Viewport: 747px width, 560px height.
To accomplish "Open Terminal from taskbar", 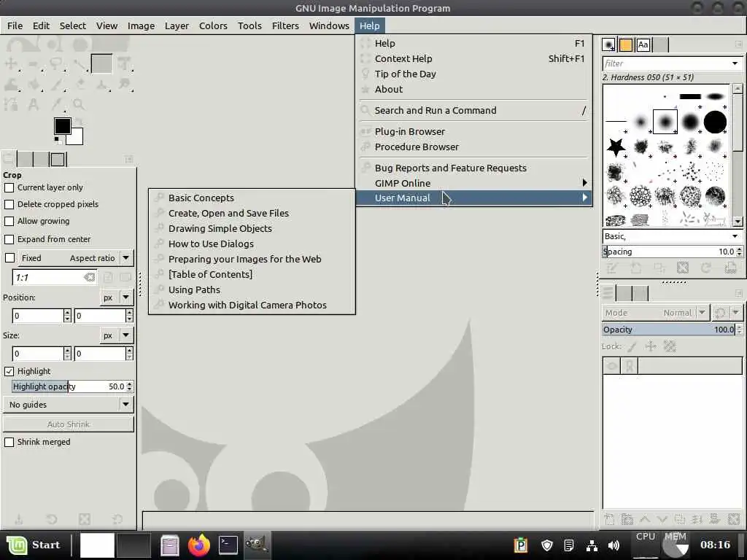I will pos(228,545).
